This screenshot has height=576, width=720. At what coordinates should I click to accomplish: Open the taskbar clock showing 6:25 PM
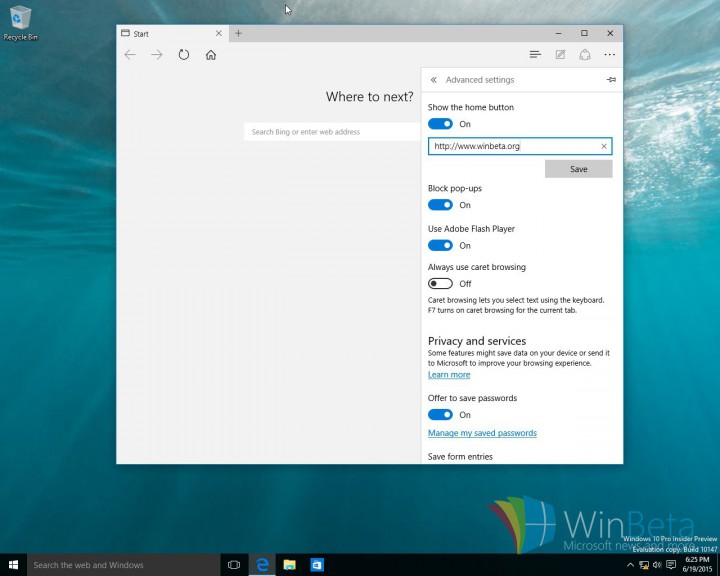tap(697, 565)
